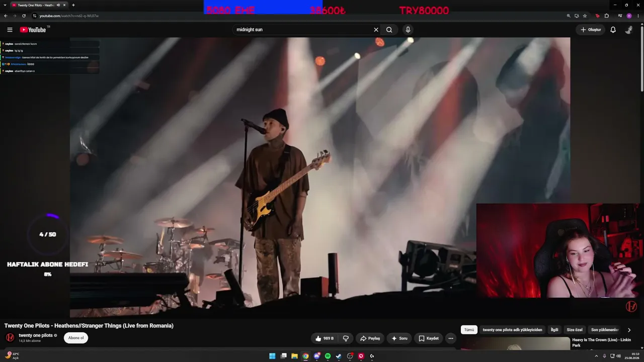Save the video with Kaydet

429,338
